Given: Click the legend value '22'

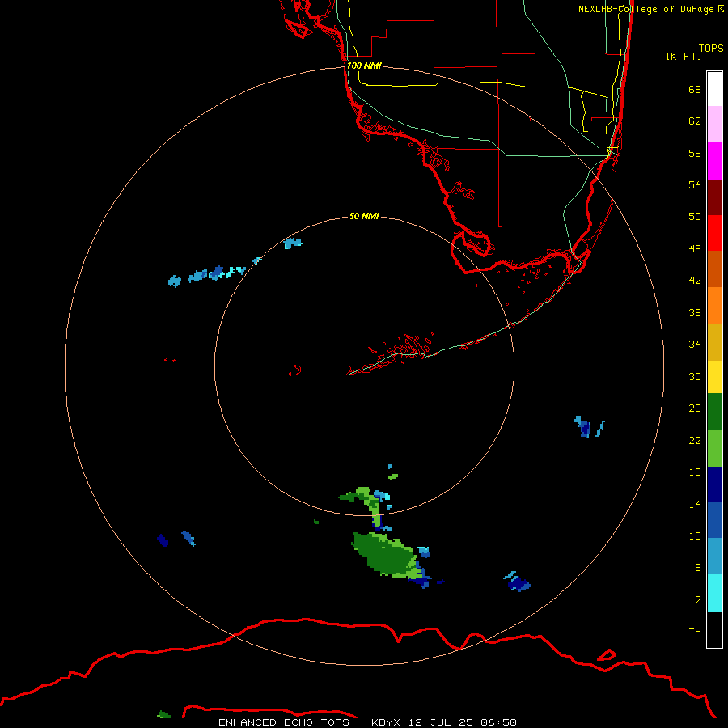Looking at the screenshot, I should click(695, 440).
